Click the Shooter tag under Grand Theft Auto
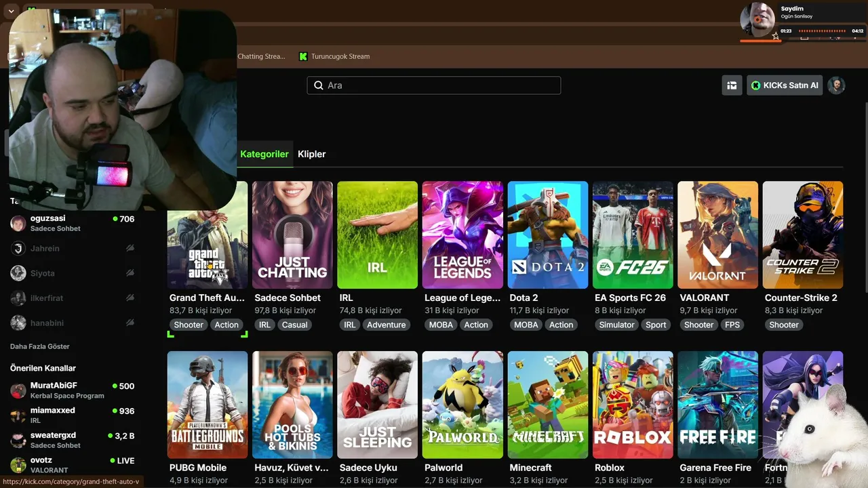The image size is (868, 488). [189, 325]
